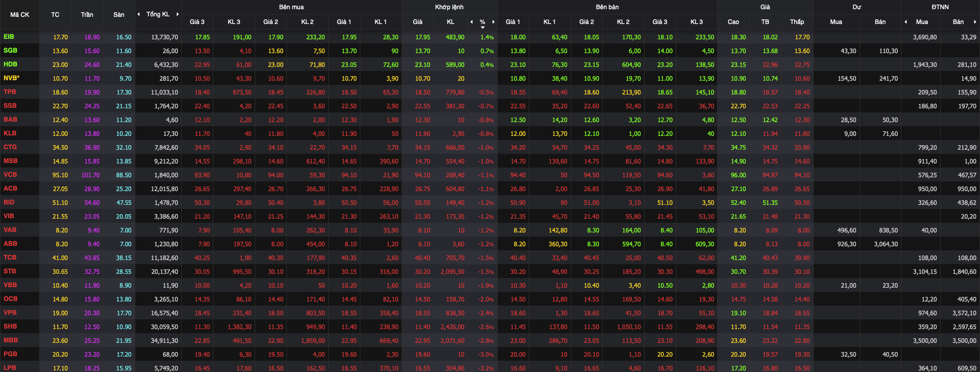The width and height of the screenshot is (980, 372).
Task: Click the left arrow beside the % header
Action: pos(472,22)
